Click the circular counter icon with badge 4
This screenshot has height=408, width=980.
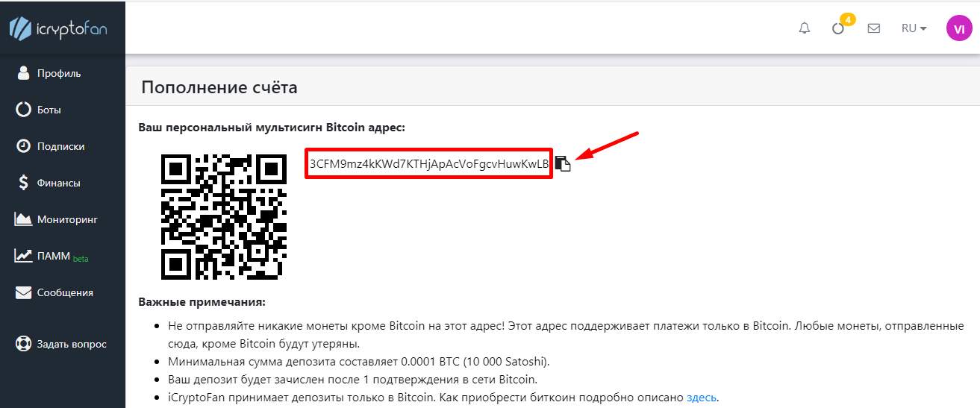(839, 28)
